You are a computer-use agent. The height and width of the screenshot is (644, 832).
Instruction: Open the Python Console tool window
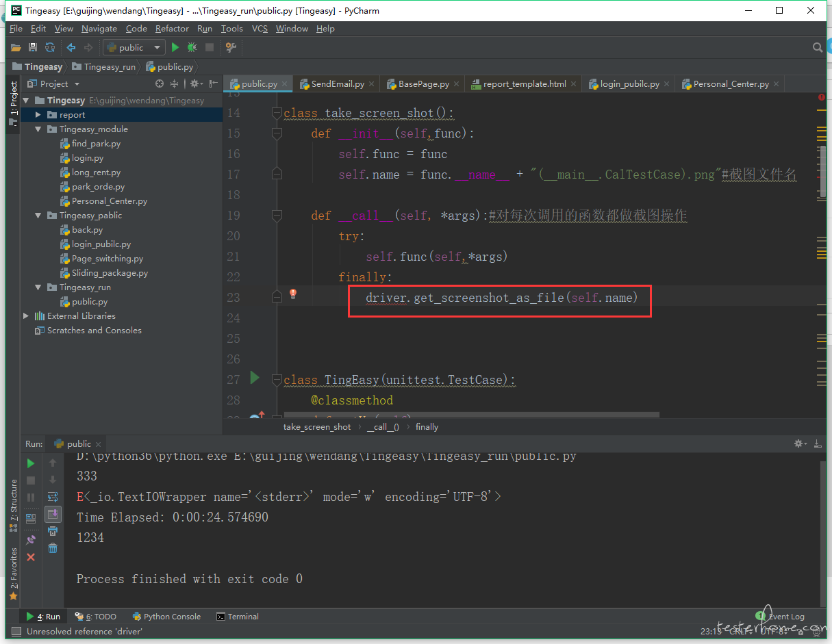[166, 617]
